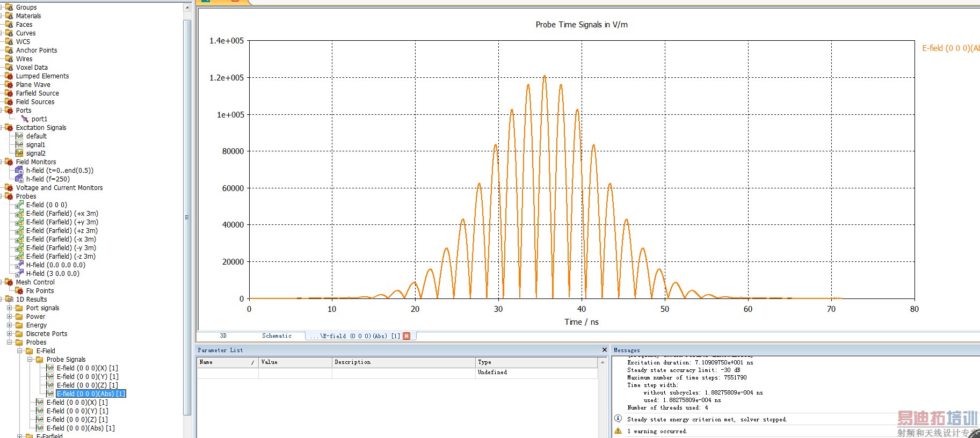Select E-field (Farfield) (+y 3m) probe
The image size is (980, 438).
(x=62, y=222)
